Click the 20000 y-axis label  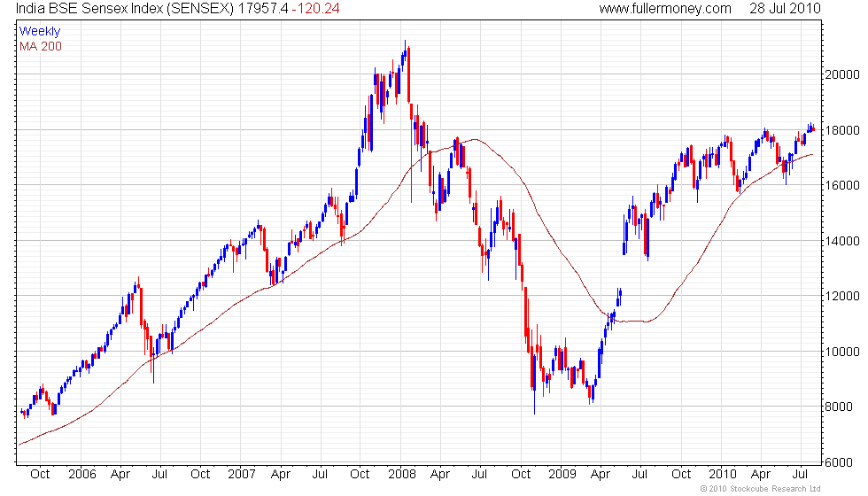(842, 74)
